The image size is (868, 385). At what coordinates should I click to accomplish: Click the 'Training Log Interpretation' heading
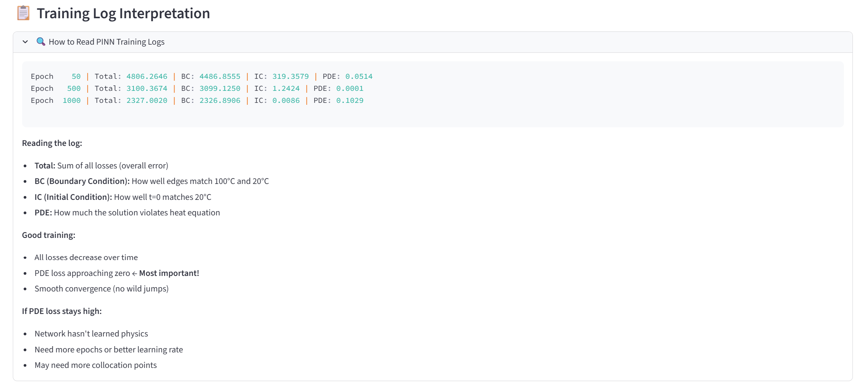point(123,14)
